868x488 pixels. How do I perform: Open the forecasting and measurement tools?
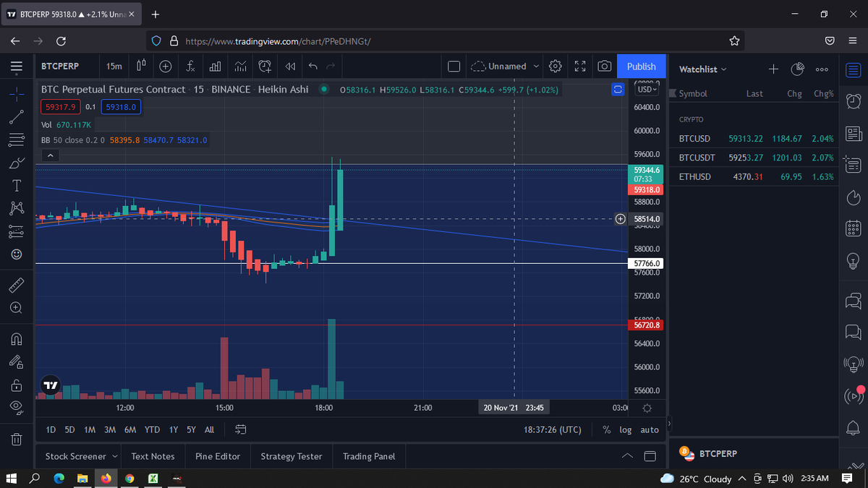[x=16, y=232]
